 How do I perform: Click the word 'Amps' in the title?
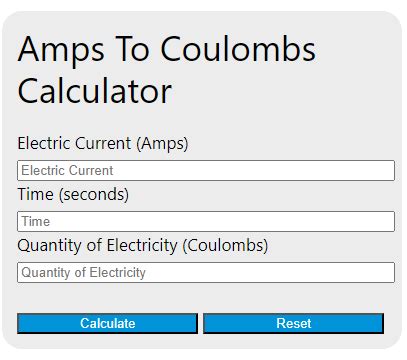click(x=61, y=50)
